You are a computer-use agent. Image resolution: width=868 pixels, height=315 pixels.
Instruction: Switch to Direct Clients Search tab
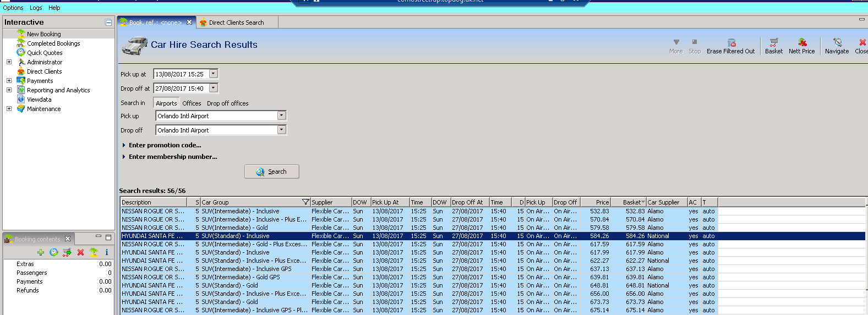pos(237,23)
